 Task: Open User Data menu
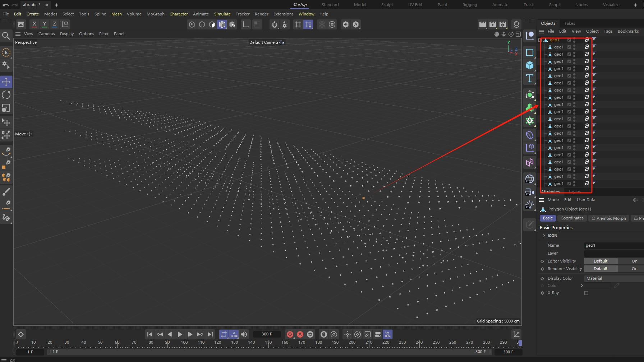(586, 200)
